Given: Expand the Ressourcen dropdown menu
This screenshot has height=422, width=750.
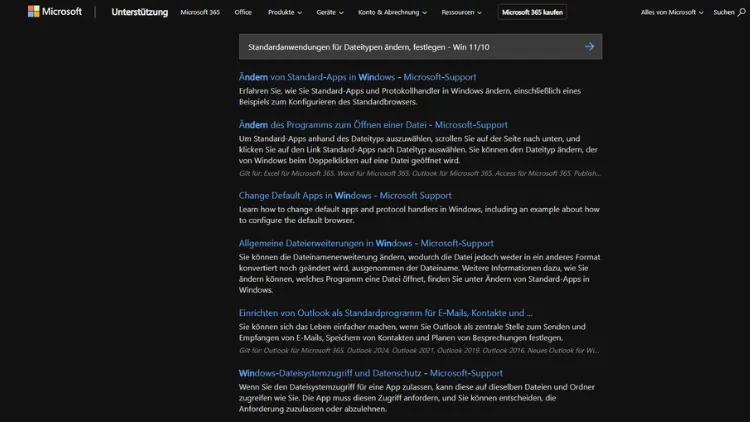Looking at the screenshot, I should tap(462, 12).
